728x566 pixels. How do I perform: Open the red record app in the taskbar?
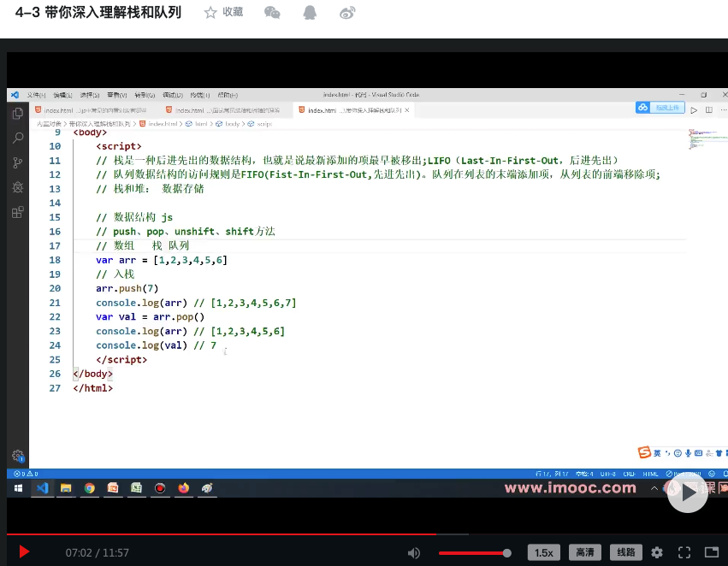coord(160,488)
